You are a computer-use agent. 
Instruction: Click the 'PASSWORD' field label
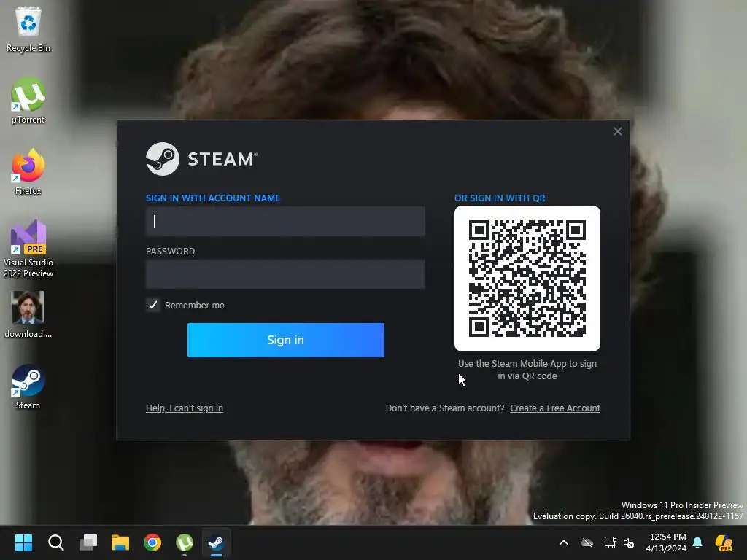coord(170,252)
